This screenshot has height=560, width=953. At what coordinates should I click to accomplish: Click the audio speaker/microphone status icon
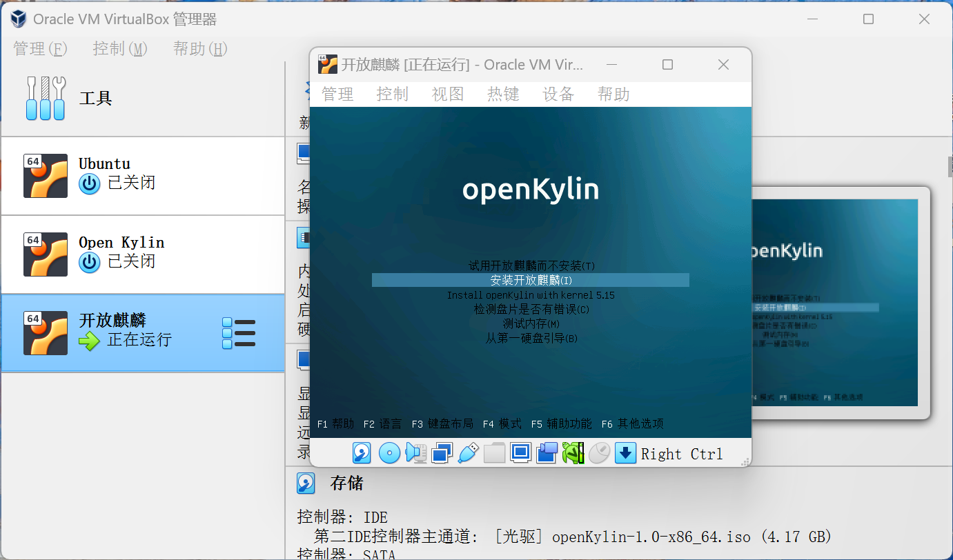coord(416,453)
